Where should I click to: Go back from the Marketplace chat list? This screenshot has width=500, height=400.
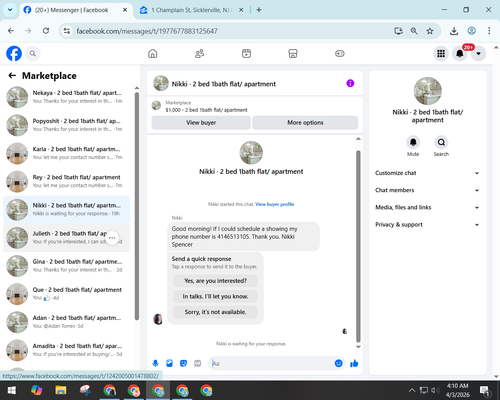point(12,76)
